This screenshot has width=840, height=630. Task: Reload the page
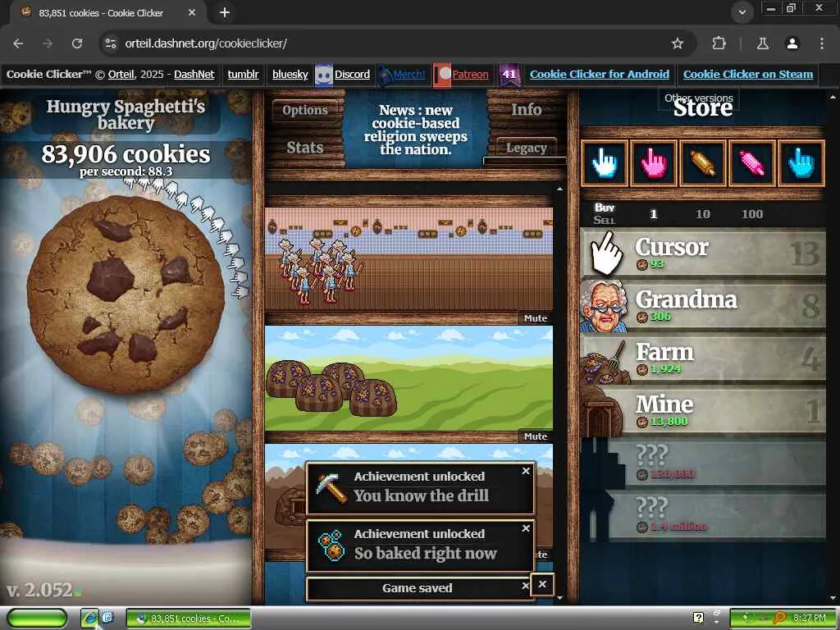[77, 43]
